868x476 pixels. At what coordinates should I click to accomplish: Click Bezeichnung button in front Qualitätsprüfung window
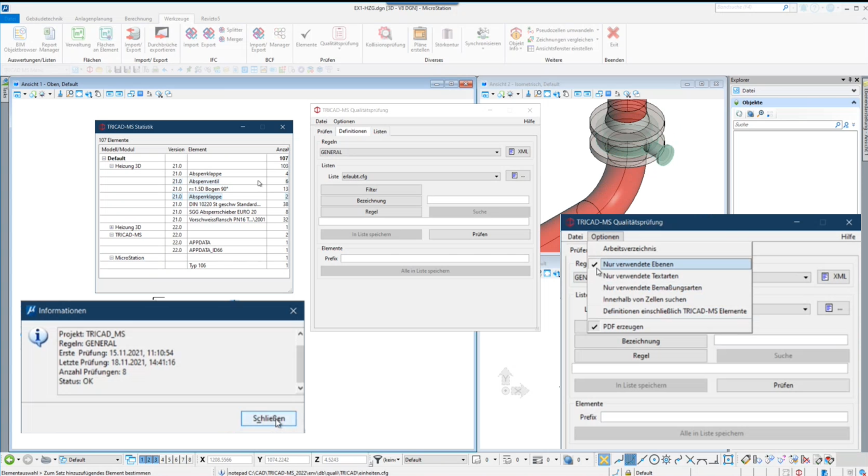pos(641,341)
